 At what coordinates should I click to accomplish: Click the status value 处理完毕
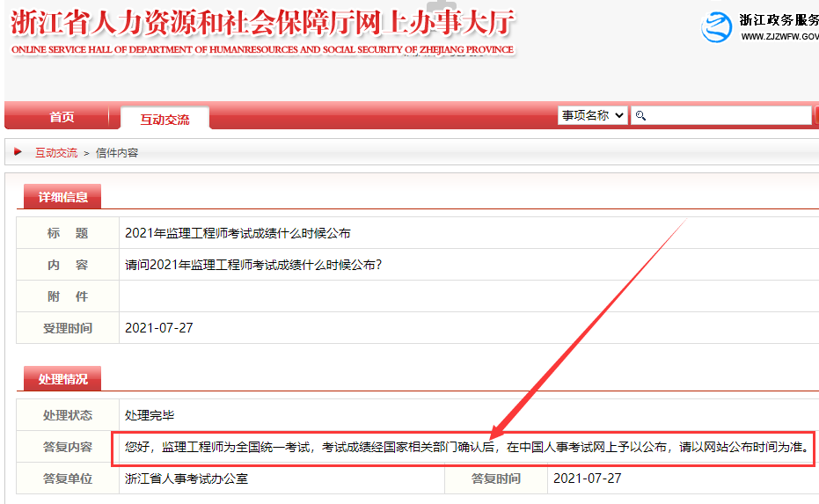[150, 415]
